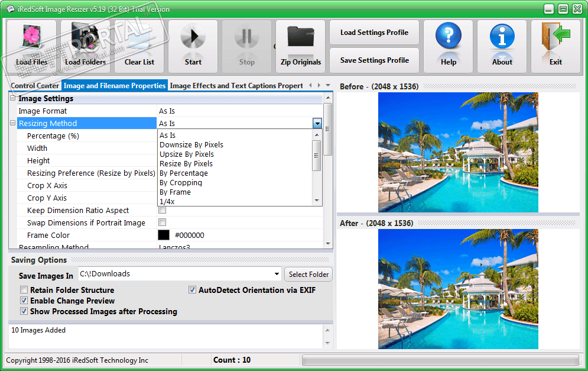The height and width of the screenshot is (371, 588).
Task: Click the Load Folders camera icon
Action: click(86, 37)
